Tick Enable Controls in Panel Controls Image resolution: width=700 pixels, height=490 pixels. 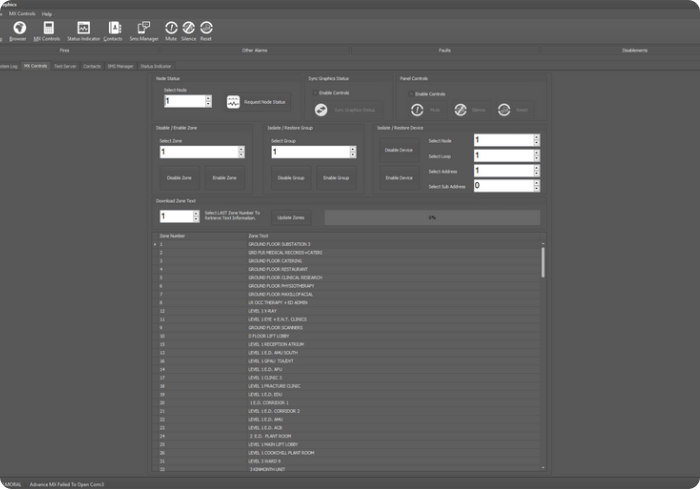click(409, 93)
